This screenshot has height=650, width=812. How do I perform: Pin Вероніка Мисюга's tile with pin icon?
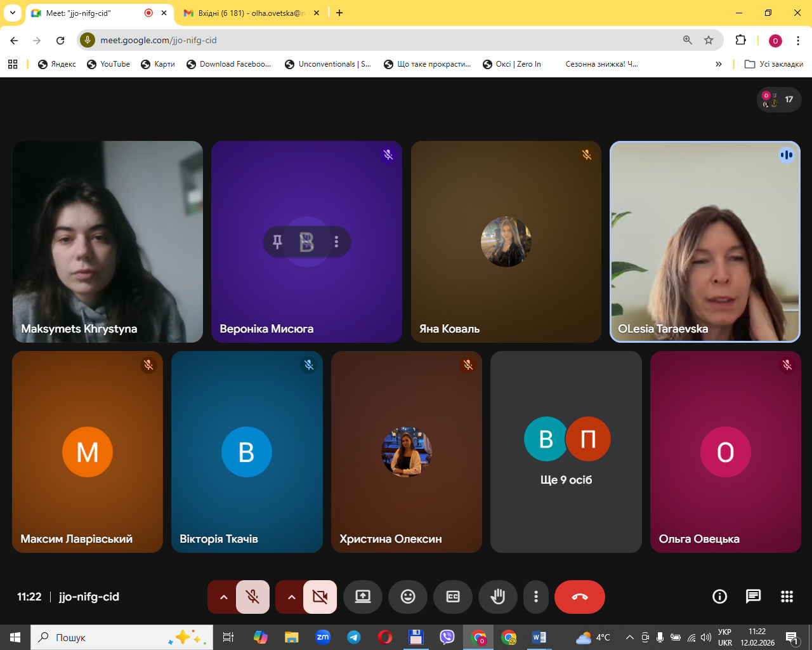tap(277, 242)
